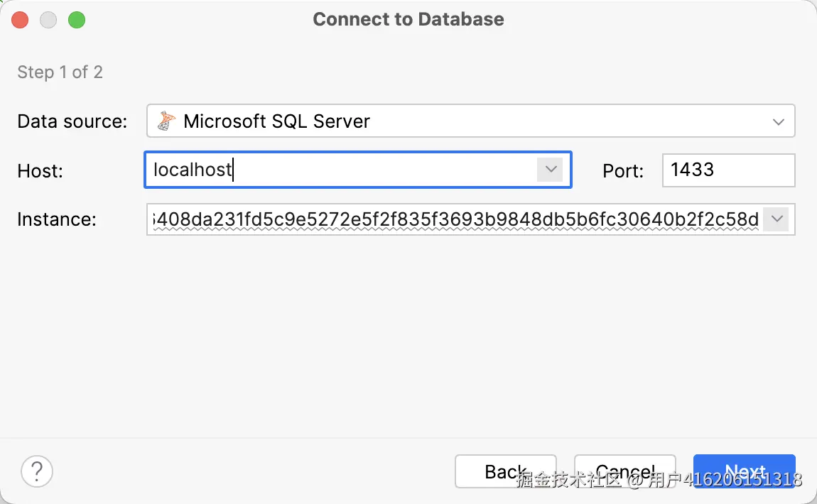
Task: Click the "Host:" label
Action: [40, 170]
